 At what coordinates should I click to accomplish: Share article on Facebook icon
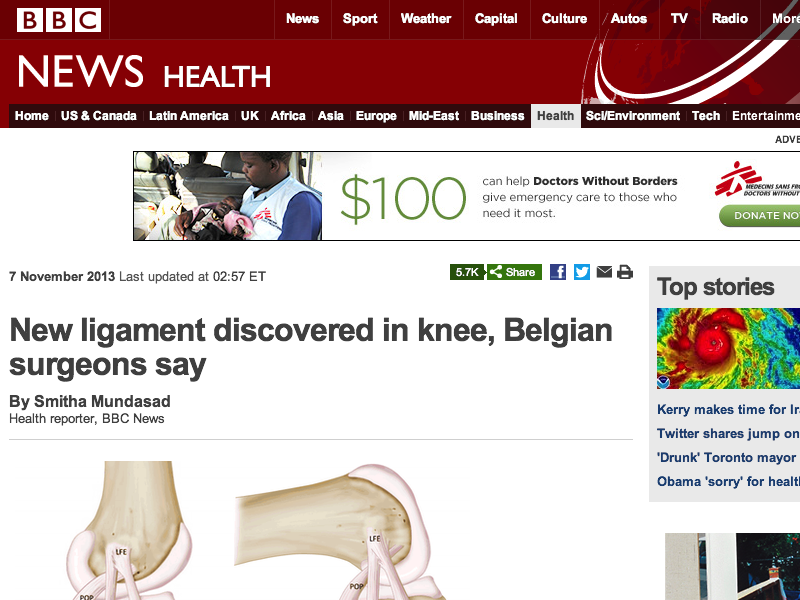(x=558, y=272)
